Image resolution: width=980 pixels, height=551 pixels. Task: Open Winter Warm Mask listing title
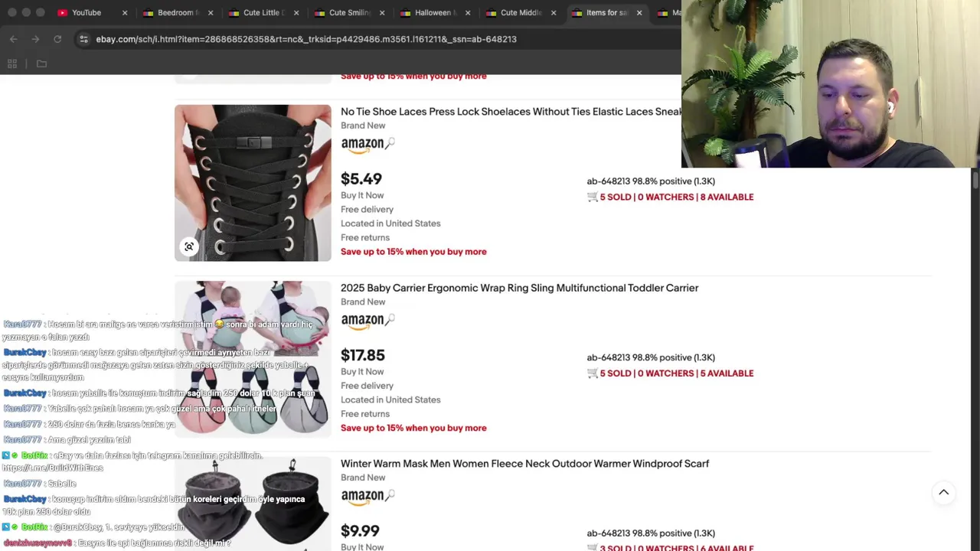tap(524, 464)
